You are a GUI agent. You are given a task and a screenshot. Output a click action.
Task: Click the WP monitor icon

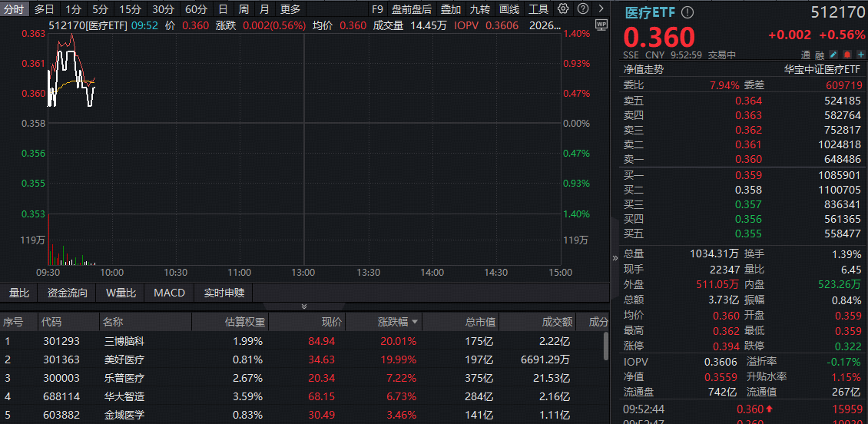601,25
